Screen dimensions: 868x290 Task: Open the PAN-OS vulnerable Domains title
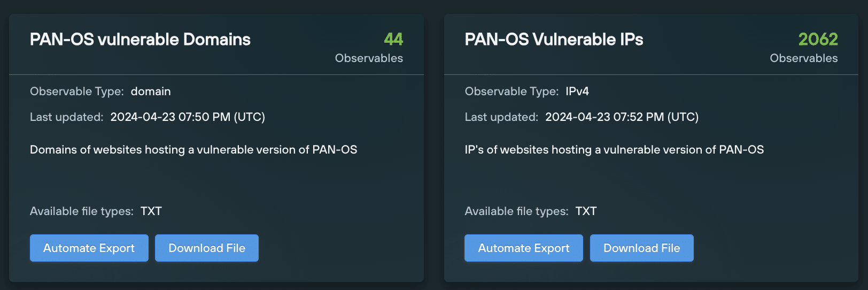[140, 40]
